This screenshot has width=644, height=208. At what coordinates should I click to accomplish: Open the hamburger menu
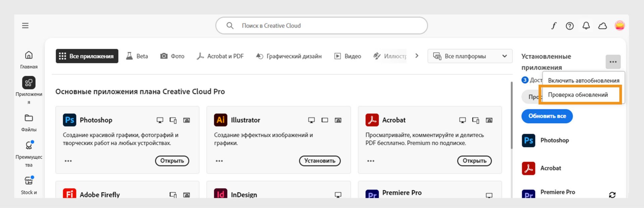25,26
